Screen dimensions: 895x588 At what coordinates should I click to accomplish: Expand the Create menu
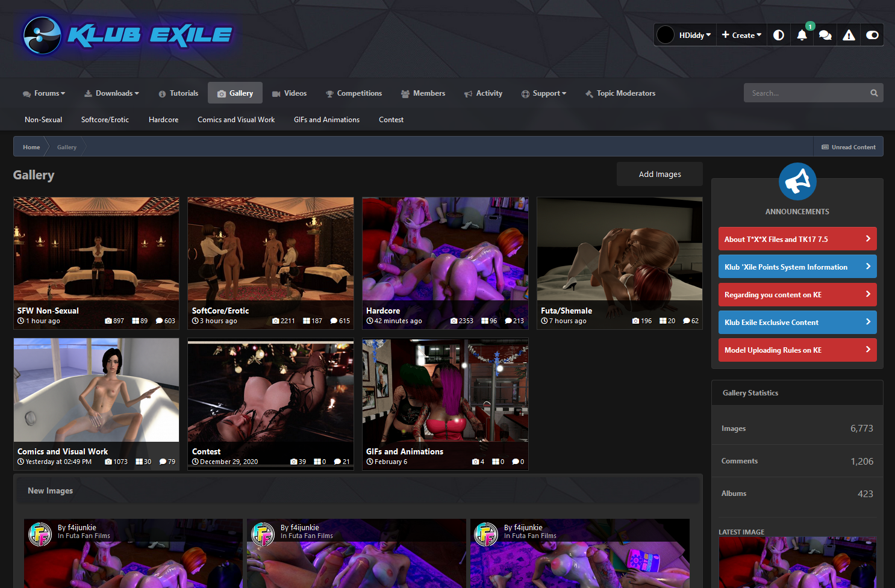tap(741, 35)
